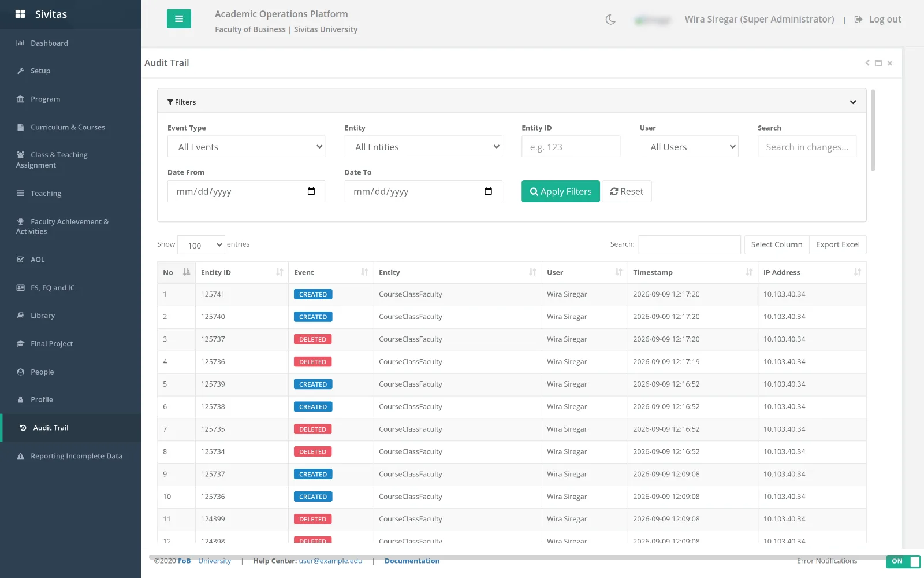This screenshot has height=578, width=924.
Task: Change the Show entries count dropdown
Action: [201, 245]
